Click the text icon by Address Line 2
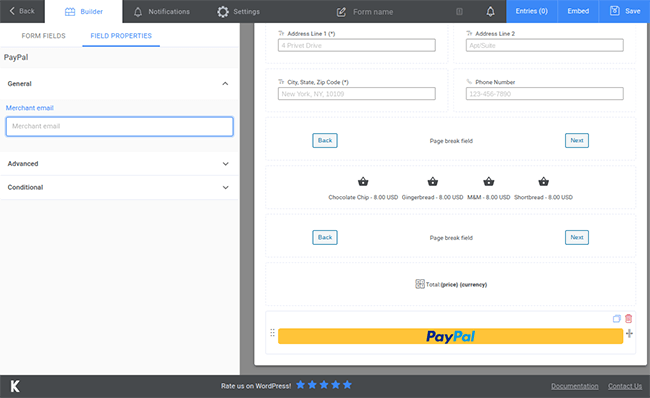This screenshot has height=398, width=650. click(469, 33)
